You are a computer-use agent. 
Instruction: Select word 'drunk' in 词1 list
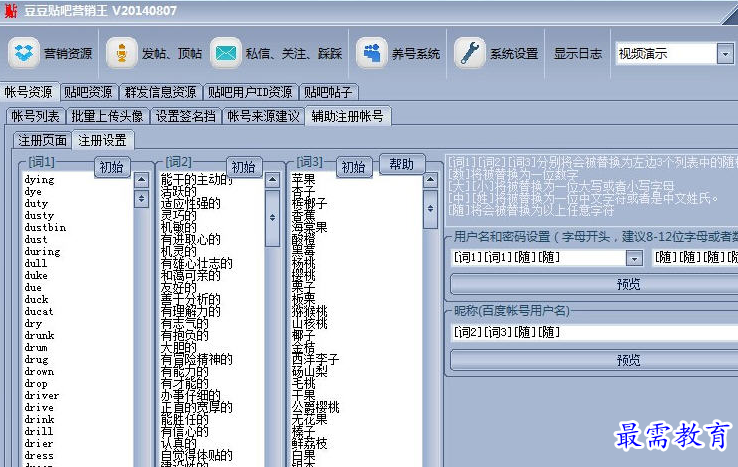click(40, 336)
